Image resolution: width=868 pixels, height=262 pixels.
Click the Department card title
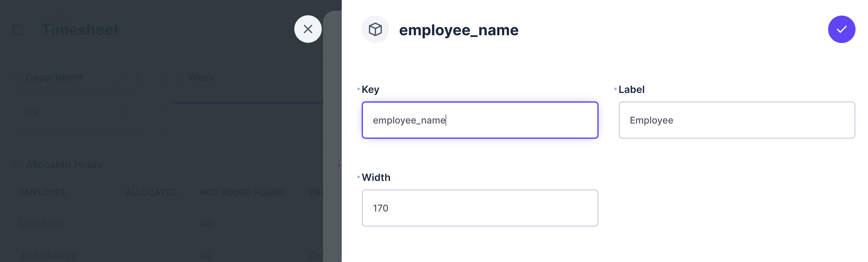[x=54, y=77]
